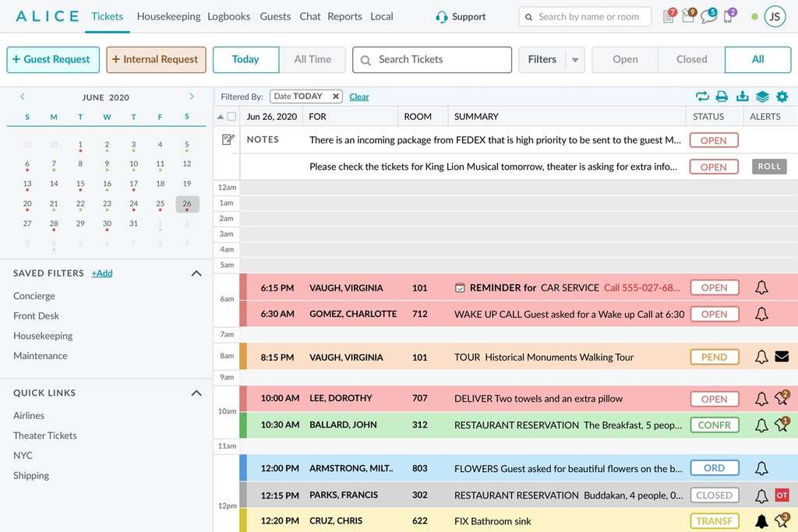The width and height of the screenshot is (798, 532).
Task: Click the bell alert for Gomez, Charlotte
Action: 761,314
